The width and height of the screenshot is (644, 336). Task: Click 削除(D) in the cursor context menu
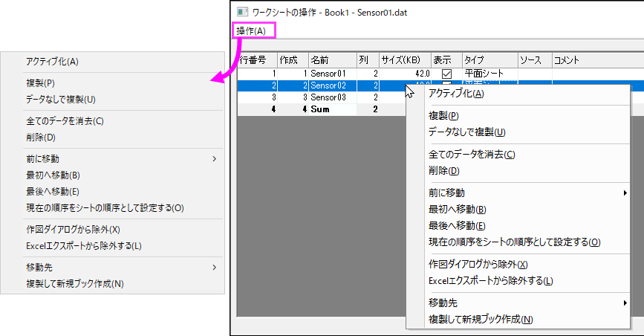click(444, 171)
